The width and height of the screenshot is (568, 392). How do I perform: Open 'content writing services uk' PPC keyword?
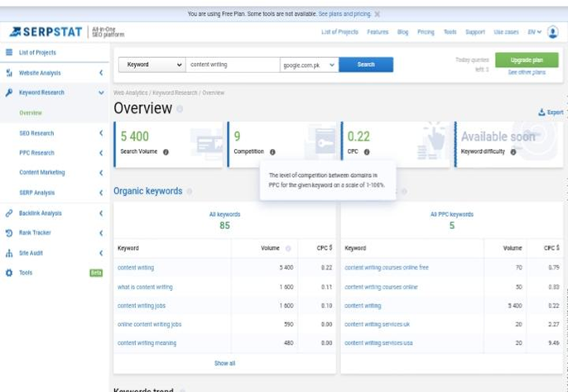pyautogui.click(x=377, y=324)
